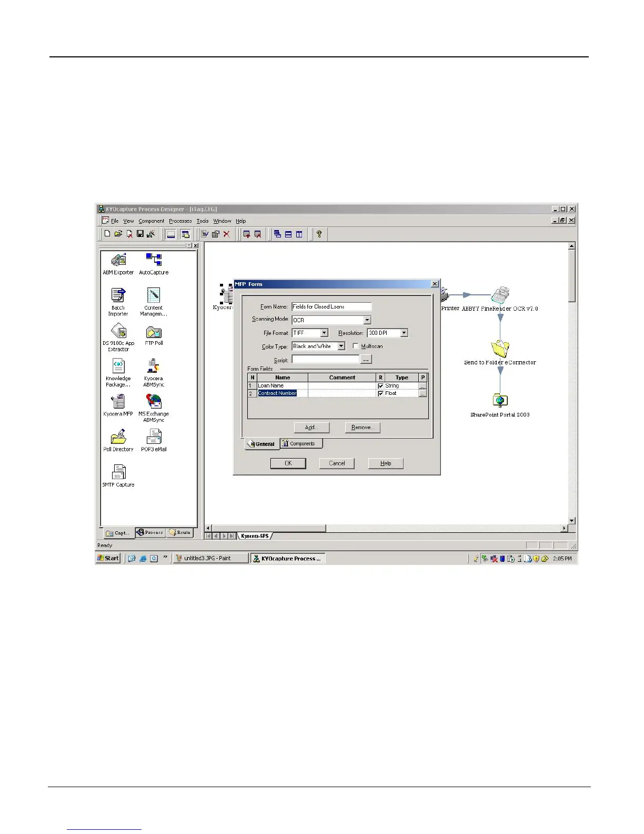Click the Float type cell
Image resolution: width=644 pixels, height=834 pixels.
(401, 394)
